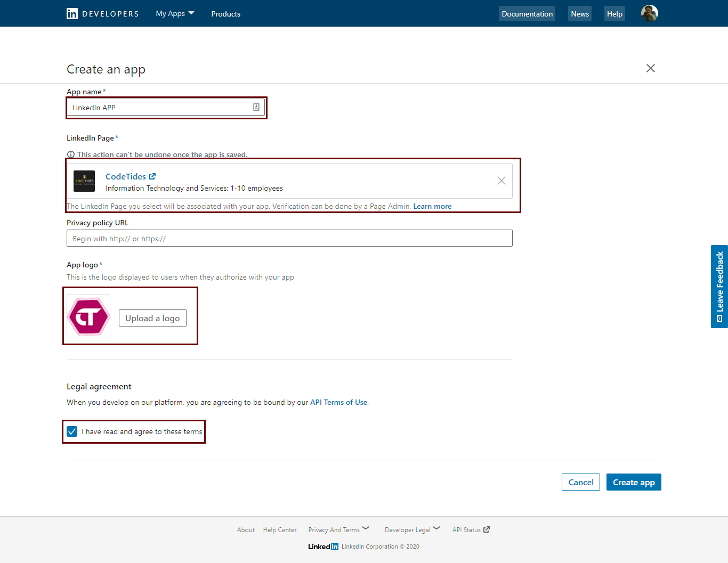728x563 pixels.
Task: Click the About footer link
Action: point(246,529)
